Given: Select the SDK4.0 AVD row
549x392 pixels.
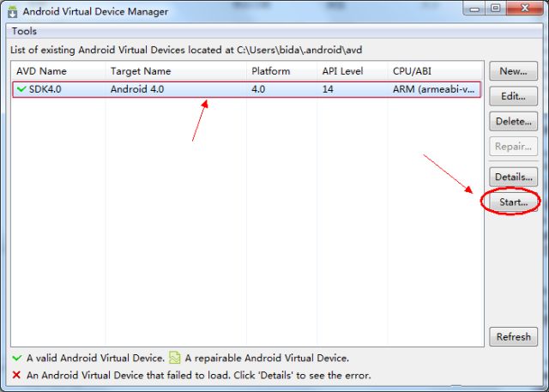Looking at the screenshot, I should (247, 89).
